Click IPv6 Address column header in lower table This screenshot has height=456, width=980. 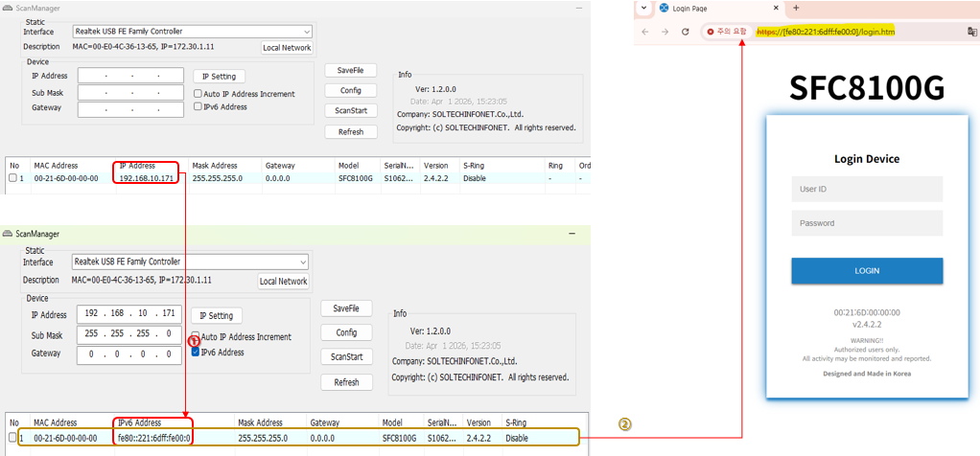tap(139, 422)
